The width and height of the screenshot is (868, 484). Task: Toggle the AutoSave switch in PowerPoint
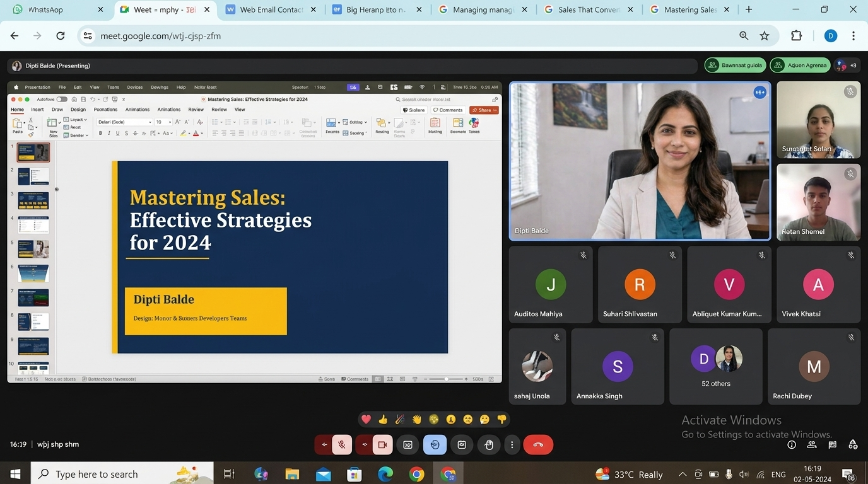point(62,100)
